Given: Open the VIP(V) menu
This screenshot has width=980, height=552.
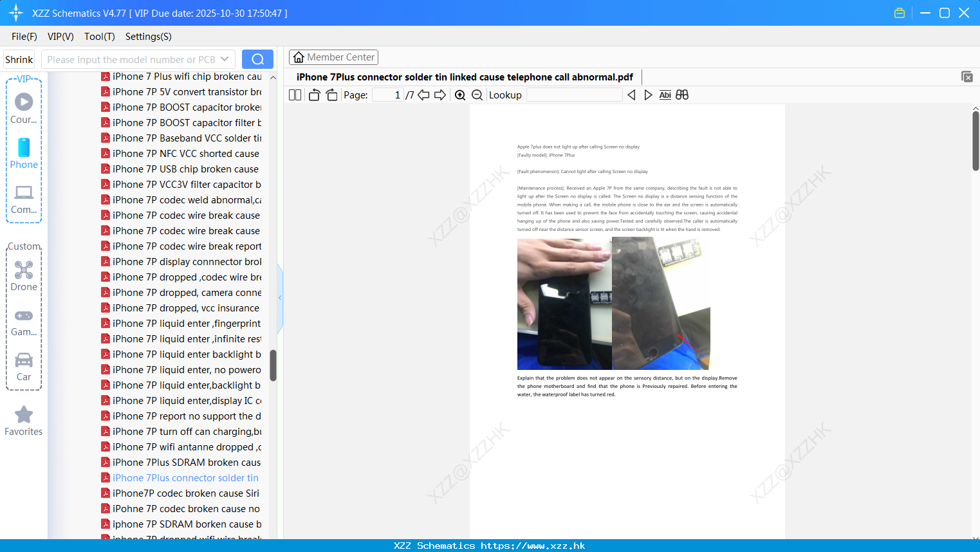Looking at the screenshot, I should tap(60, 37).
